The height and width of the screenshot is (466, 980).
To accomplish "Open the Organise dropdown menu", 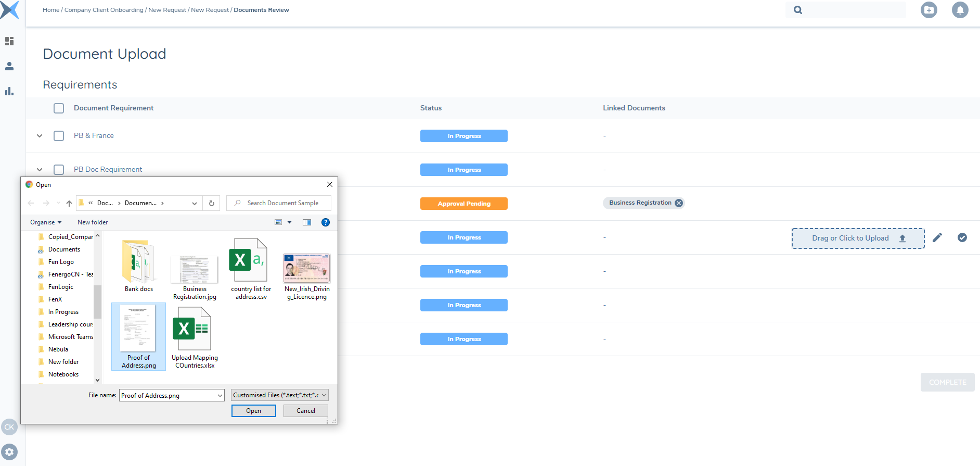I will click(x=46, y=222).
